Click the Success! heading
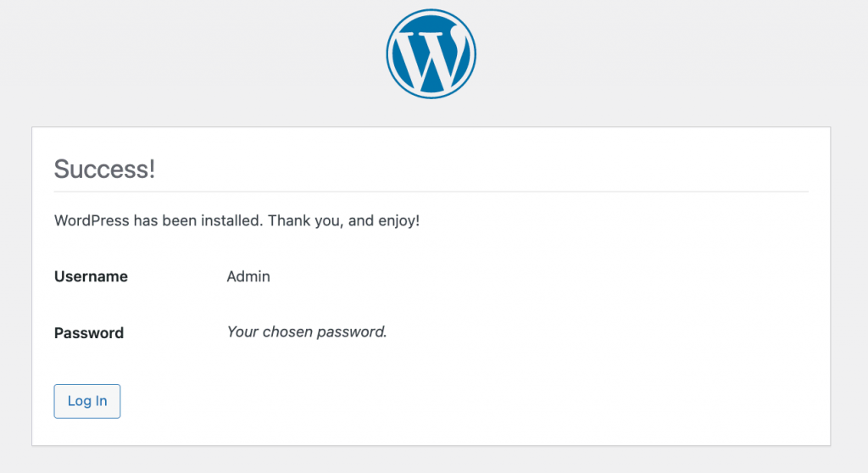The height and width of the screenshot is (473, 868). coord(104,169)
